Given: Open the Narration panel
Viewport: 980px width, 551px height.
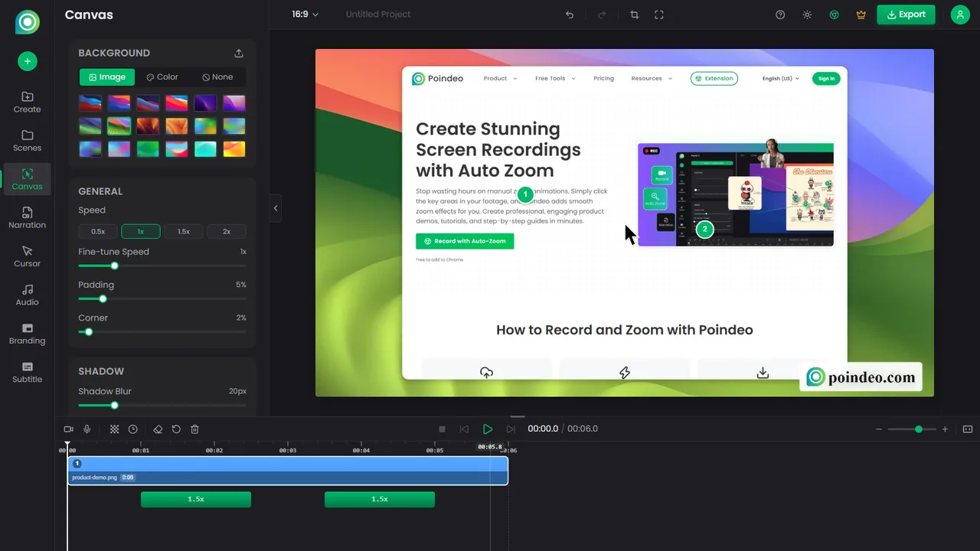Looking at the screenshot, I should [27, 218].
